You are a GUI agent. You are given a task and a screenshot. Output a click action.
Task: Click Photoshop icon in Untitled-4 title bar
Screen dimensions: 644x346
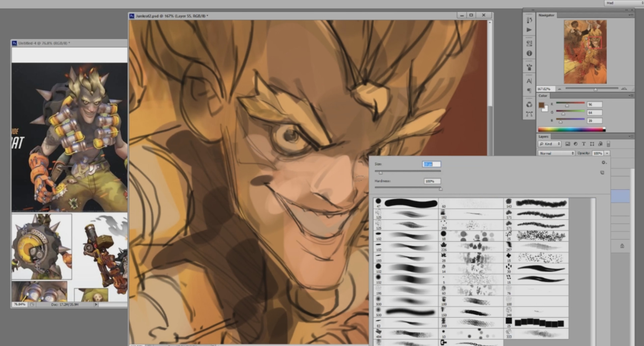pyautogui.click(x=14, y=43)
